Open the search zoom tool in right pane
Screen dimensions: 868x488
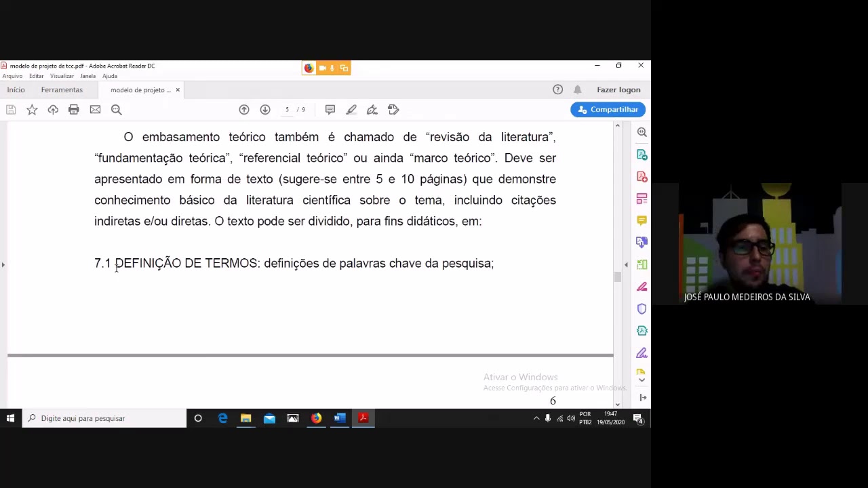coord(642,133)
